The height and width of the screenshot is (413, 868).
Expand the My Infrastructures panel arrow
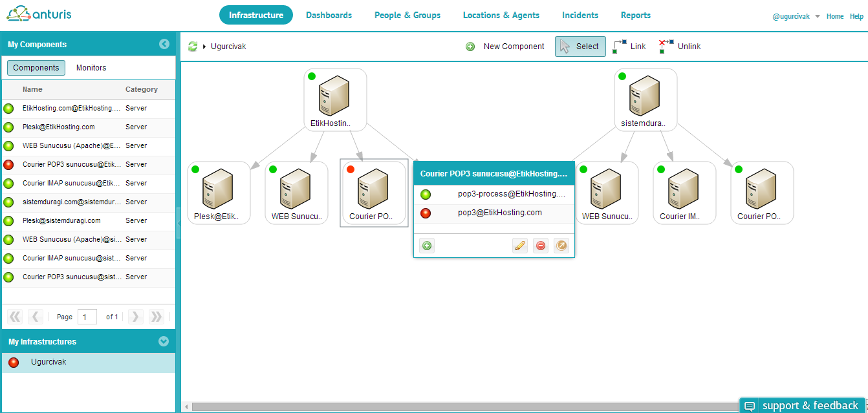(x=164, y=341)
